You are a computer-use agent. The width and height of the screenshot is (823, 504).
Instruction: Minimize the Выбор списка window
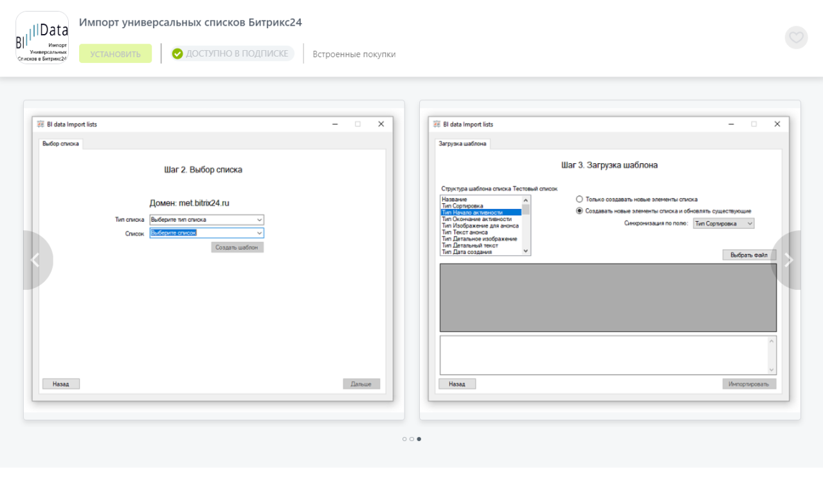coord(334,124)
